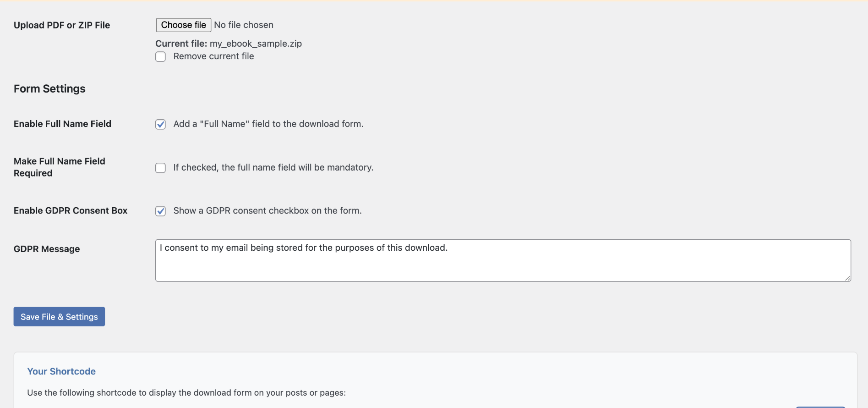Uncheck the Enable Full Name Field checkbox
The image size is (868, 408).
(x=160, y=124)
